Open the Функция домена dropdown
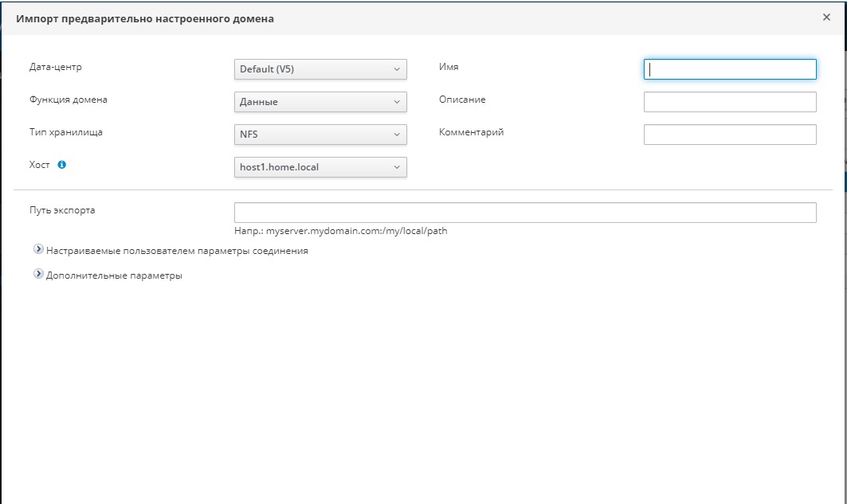This screenshot has width=847, height=504. (320, 102)
